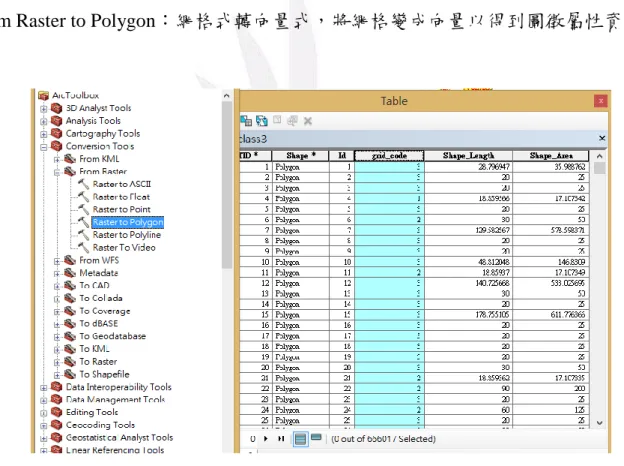Viewport: 624px width, 466px height.
Task: Click the To Collada toolset icon
Action: [70, 298]
